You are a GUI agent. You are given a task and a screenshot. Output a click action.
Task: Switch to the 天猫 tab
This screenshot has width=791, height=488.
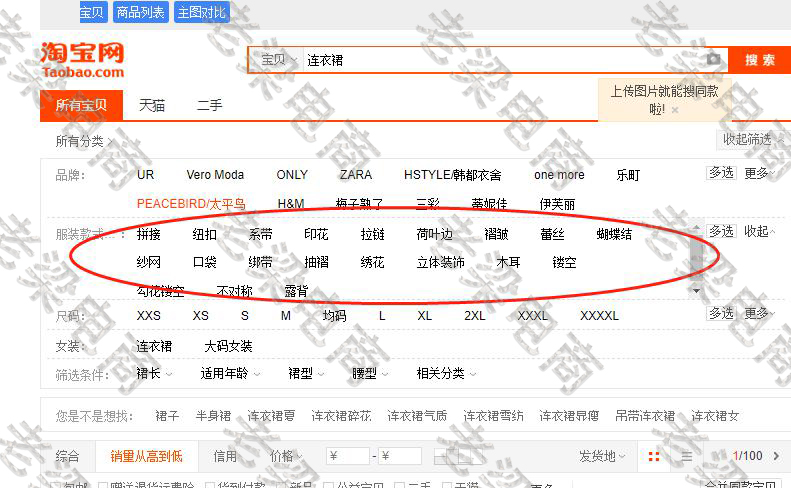(152, 105)
